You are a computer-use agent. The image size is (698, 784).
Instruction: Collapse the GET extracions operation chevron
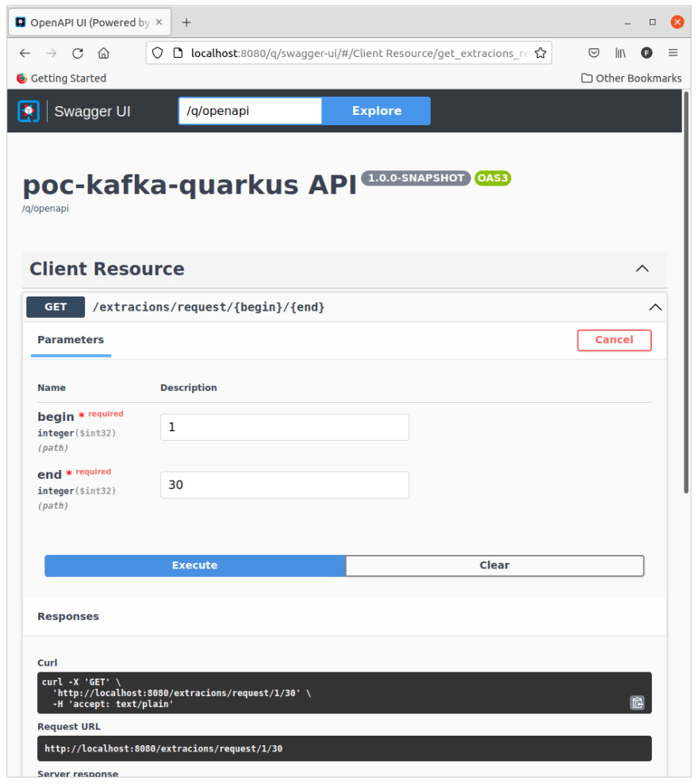point(655,308)
